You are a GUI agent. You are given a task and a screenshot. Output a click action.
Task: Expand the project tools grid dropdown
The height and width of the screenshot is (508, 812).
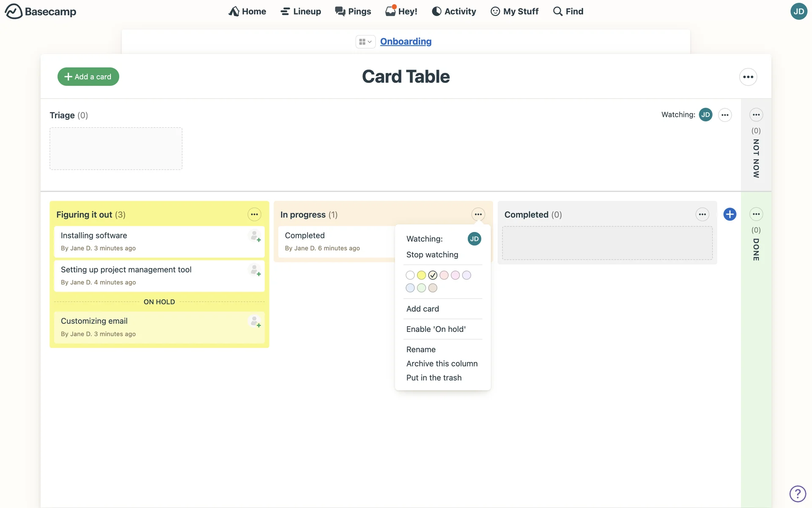[x=365, y=41]
